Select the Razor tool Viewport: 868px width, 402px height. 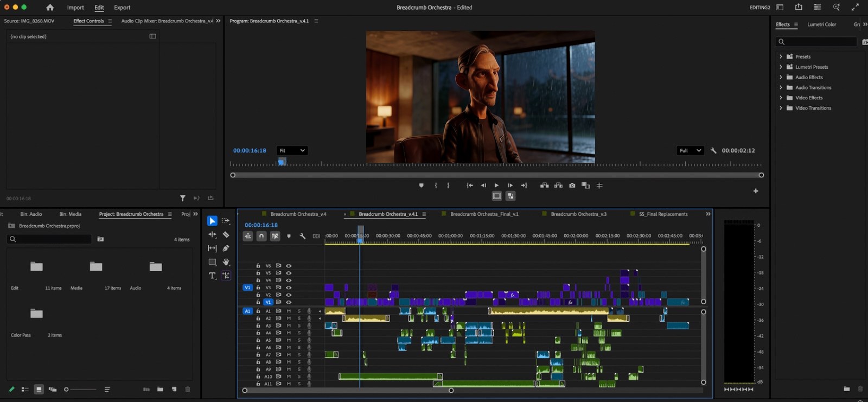[x=226, y=234]
